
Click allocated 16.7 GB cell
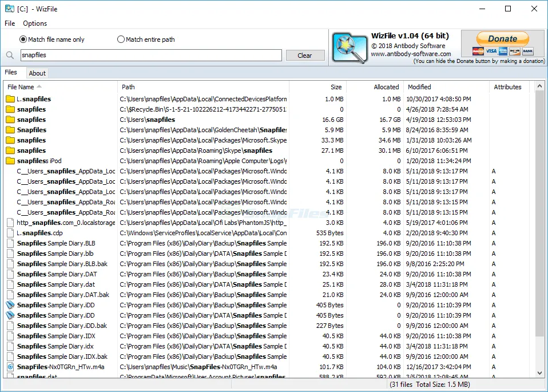point(390,120)
